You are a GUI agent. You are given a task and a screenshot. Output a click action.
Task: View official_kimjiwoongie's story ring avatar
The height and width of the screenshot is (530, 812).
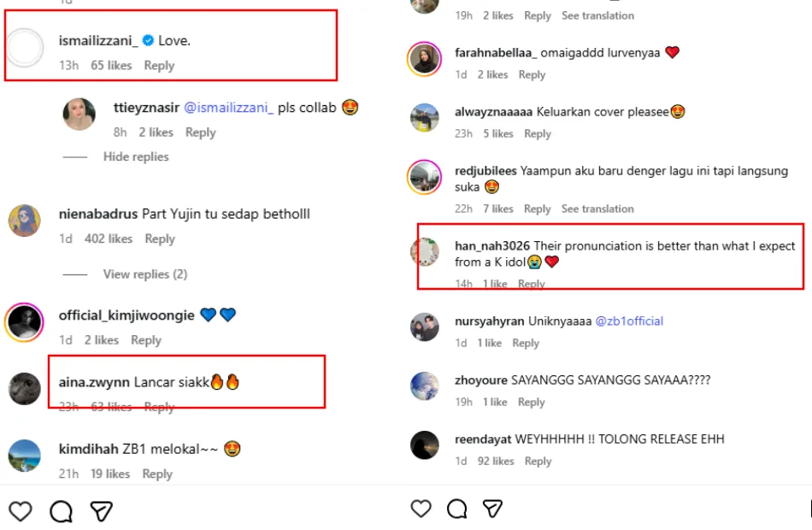tap(25, 322)
